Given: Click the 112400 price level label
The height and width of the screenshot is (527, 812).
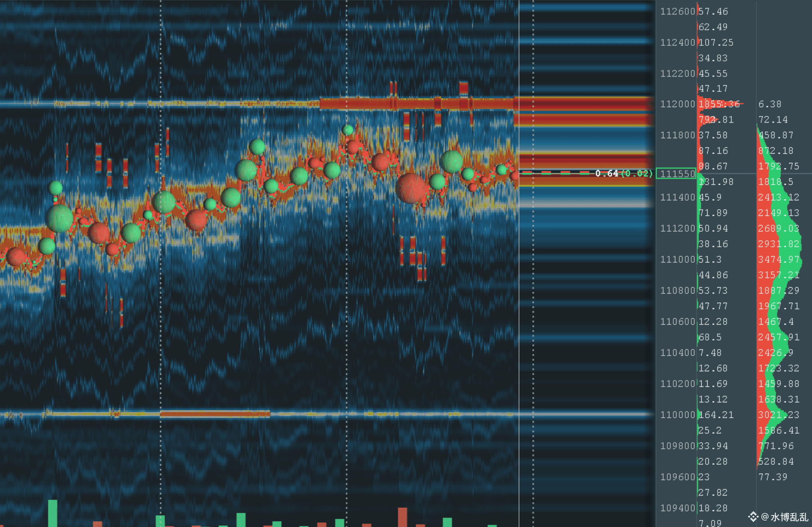Looking at the screenshot, I should (x=677, y=43).
